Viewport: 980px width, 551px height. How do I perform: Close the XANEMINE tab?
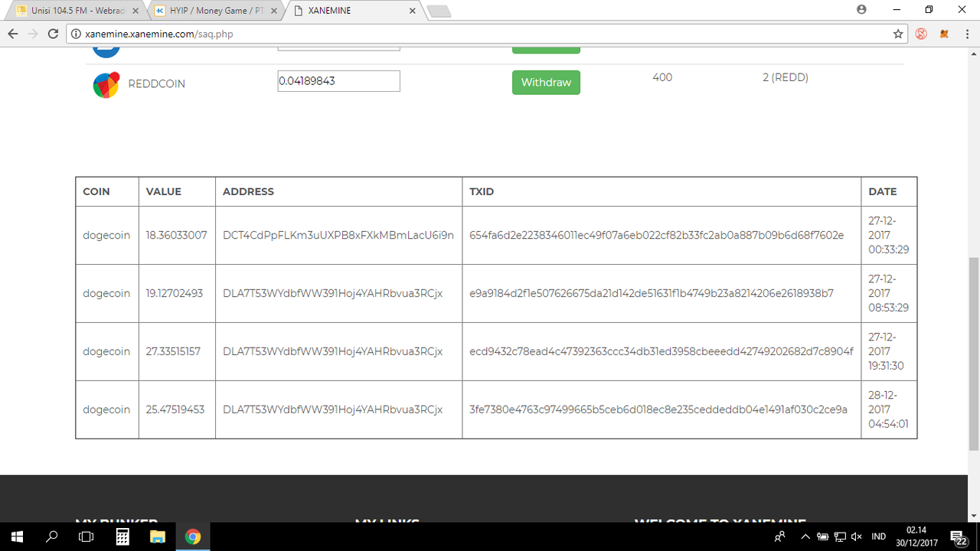413,11
